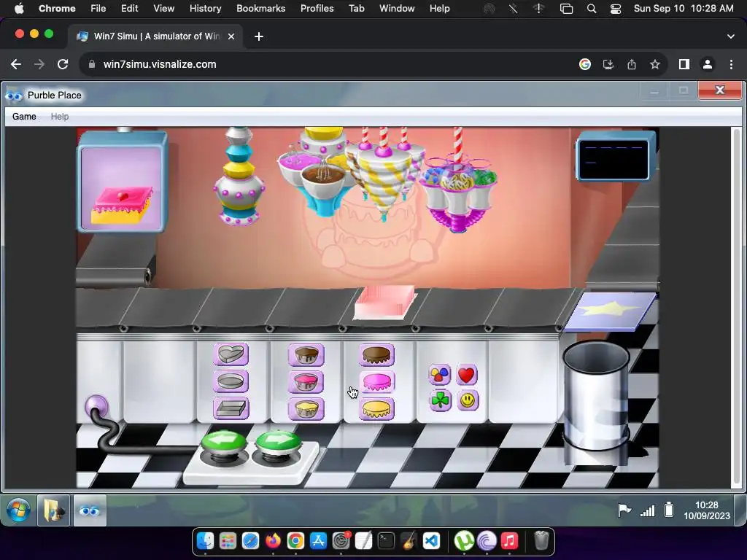747x560 pixels.
Task: Click the pink cake on conveyor
Action: [x=384, y=303]
